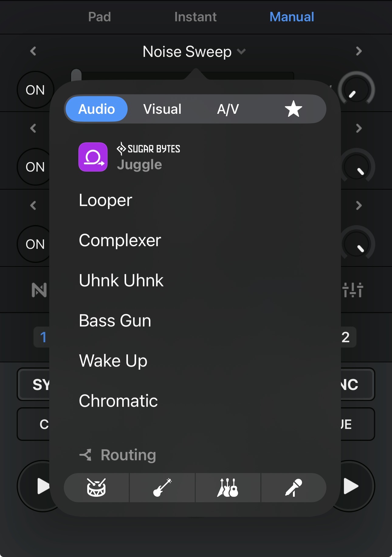Switch to the Pad mode tab
The width and height of the screenshot is (392, 557).
pyautogui.click(x=99, y=17)
